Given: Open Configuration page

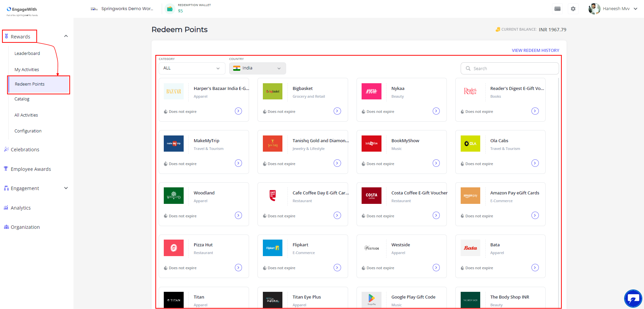Looking at the screenshot, I should pos(28,131).
